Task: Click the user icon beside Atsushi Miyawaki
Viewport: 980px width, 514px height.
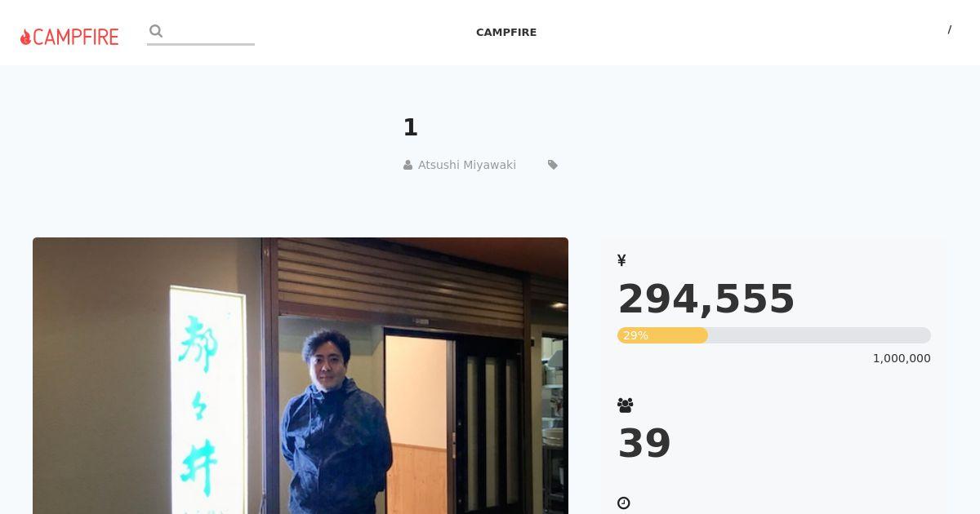Action: 408,165
